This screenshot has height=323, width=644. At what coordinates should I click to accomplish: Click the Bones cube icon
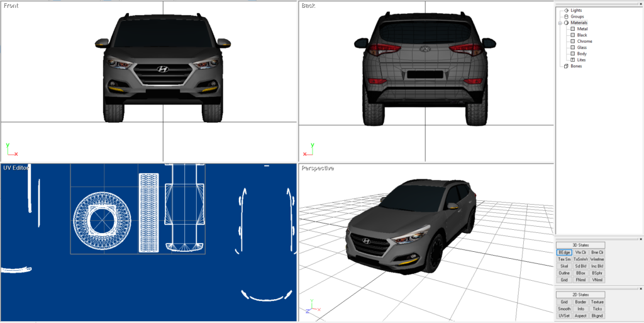point(566,66)
